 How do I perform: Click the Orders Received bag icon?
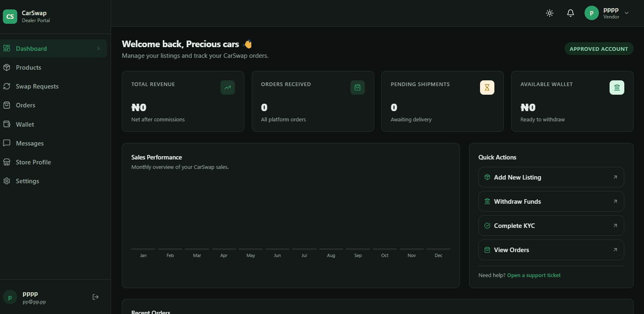[357, 87]
